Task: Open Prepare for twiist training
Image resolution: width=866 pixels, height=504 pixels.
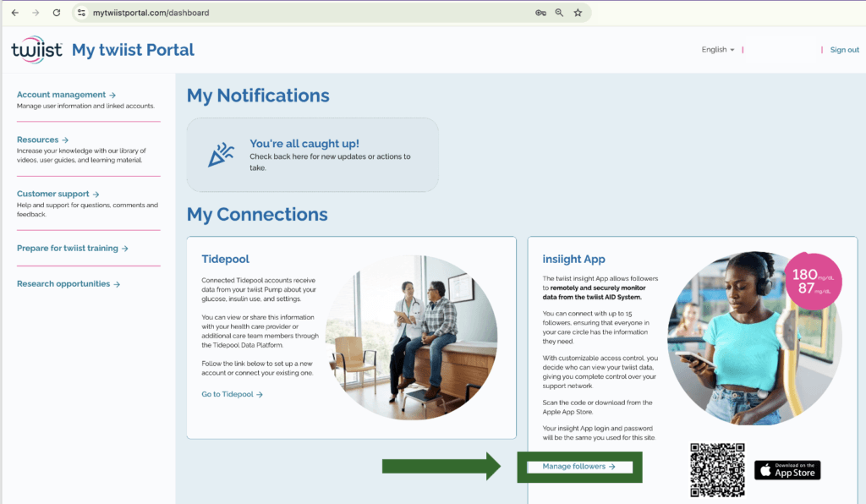Action: click(73, 249)
